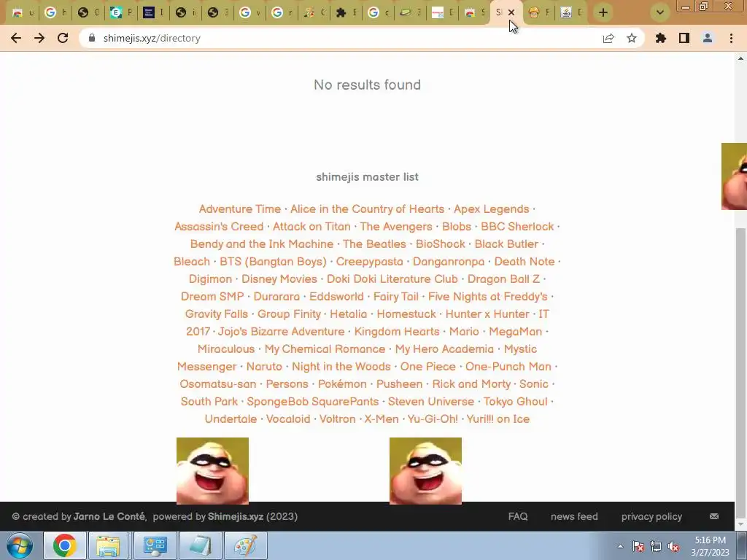Open the Notepad taskbar icon
The image size is (747, 560).
[200, 545]
